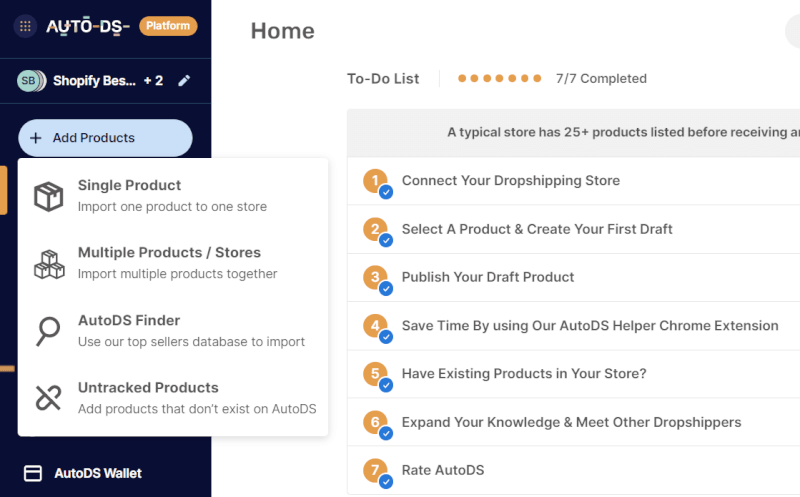Open AutoDS Wallet in sidebar
Viewport: 800px width, 497px height.
tap(98, 473)
